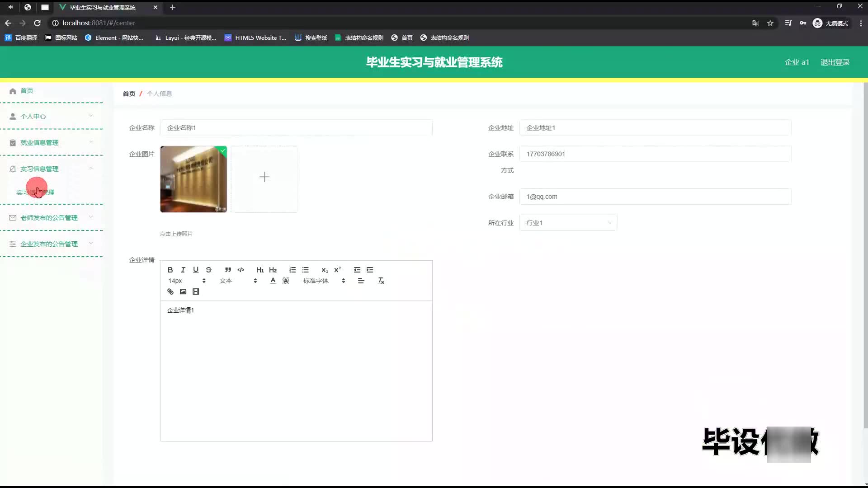Insert a hyperlink via the link icon
Screen dimensions: 868x488
(170, 291)
